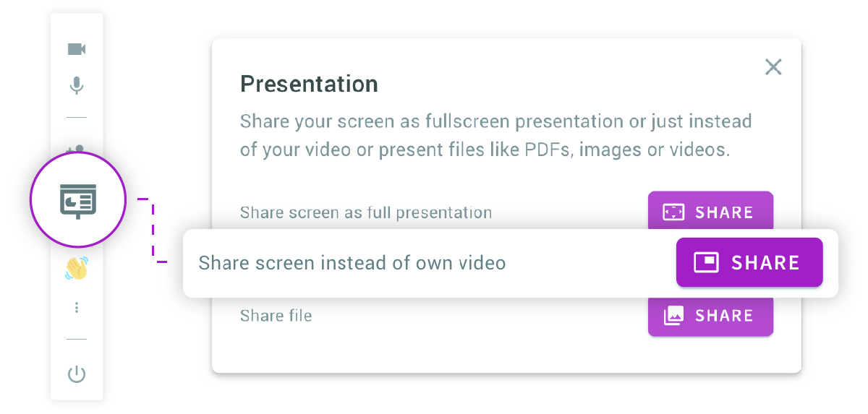Click the fullscreen frame icon in the top SHARE button

point(673,212)
